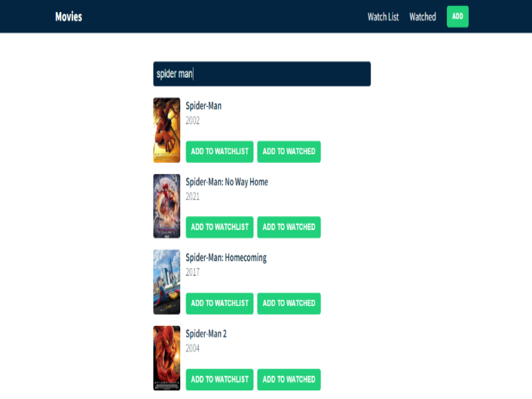The width and height of the screenshot is (532, 399).
Task: Select the Spider-Man: No Way Home poster
Action: tap(167, 206)
